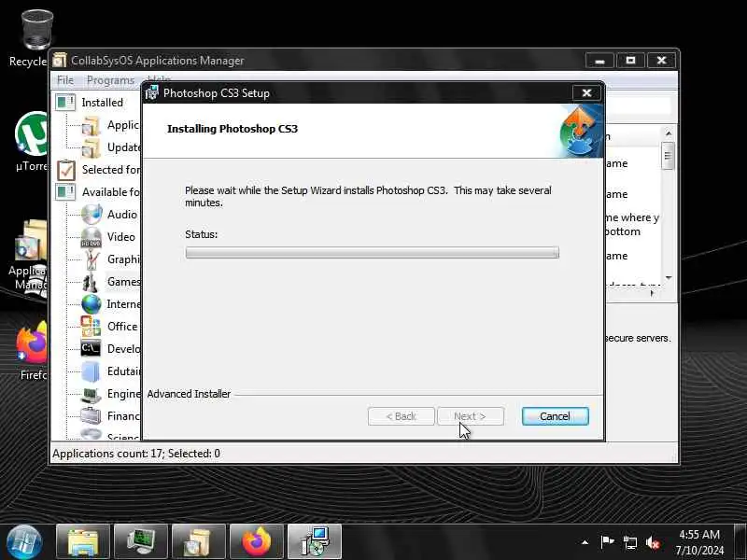
Task: Select the Development command prompt icon
Action: (91, 348)
